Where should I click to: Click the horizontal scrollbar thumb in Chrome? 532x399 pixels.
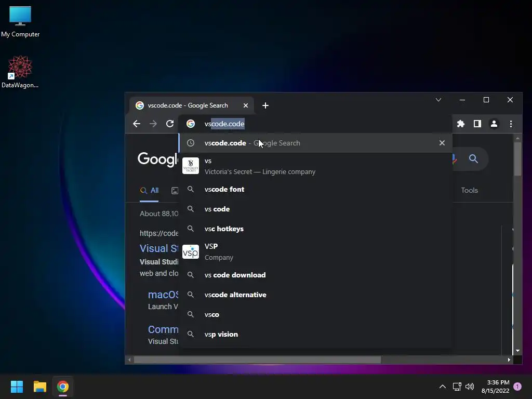tap(258, 360)
